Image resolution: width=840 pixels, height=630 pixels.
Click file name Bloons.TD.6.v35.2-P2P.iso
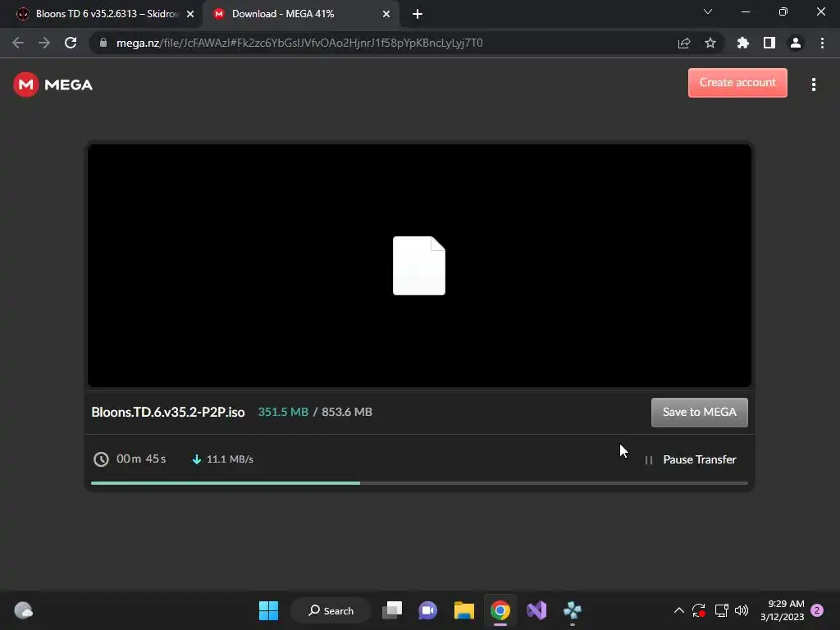pos(167,412)
